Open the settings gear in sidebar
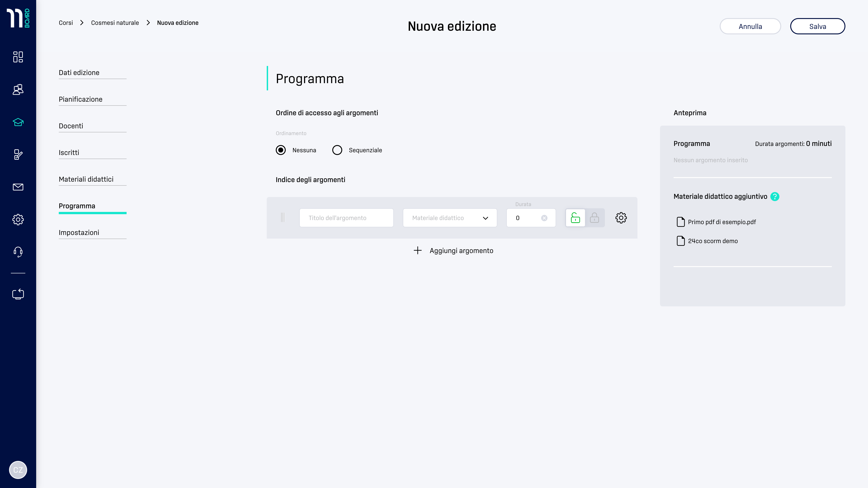Screen dimensions: 868x488 click(x=18, y=220)
